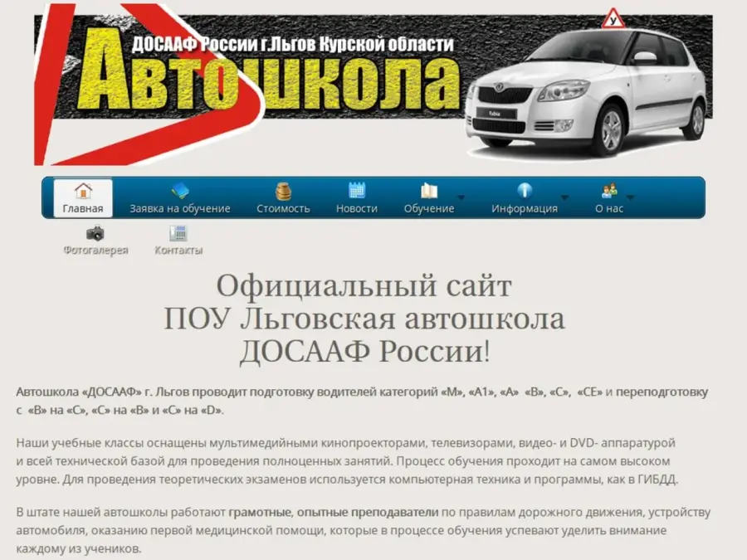This screenshot has width=747, height=560.
Task: Click the green book icon for Заявка на обучение
Action: 179,191
